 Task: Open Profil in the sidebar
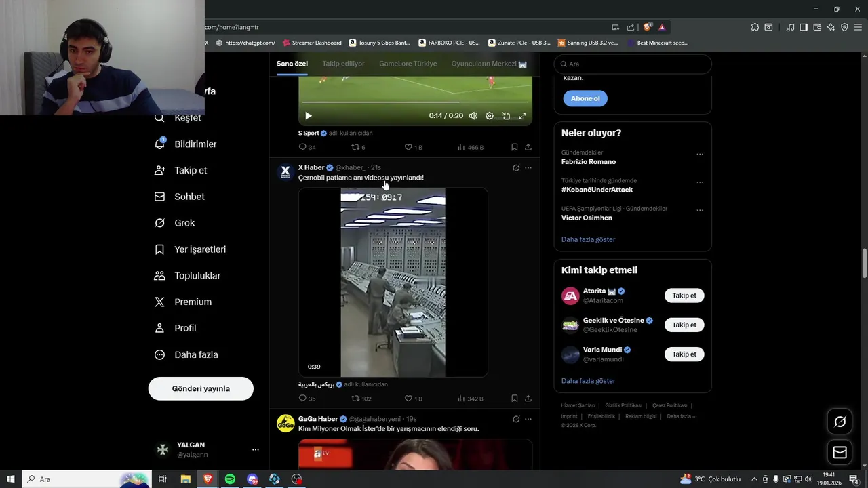point(176,328)
